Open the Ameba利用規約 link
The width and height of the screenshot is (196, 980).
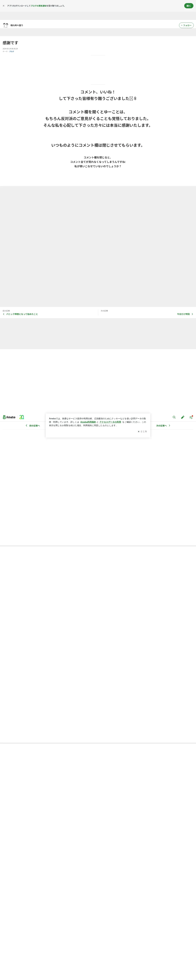click(x=88, y=422)
